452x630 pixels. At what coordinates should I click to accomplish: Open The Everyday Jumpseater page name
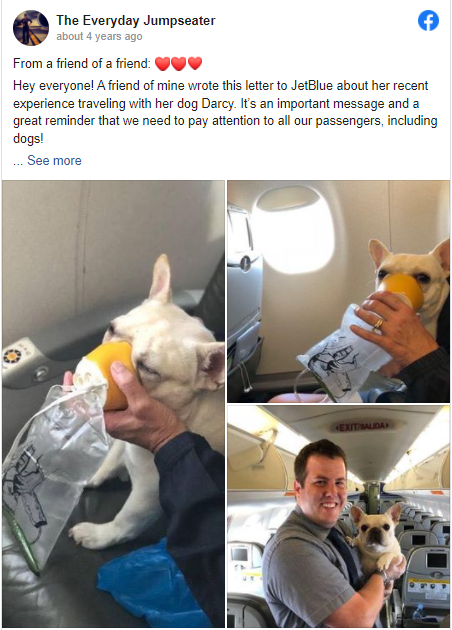136,20
